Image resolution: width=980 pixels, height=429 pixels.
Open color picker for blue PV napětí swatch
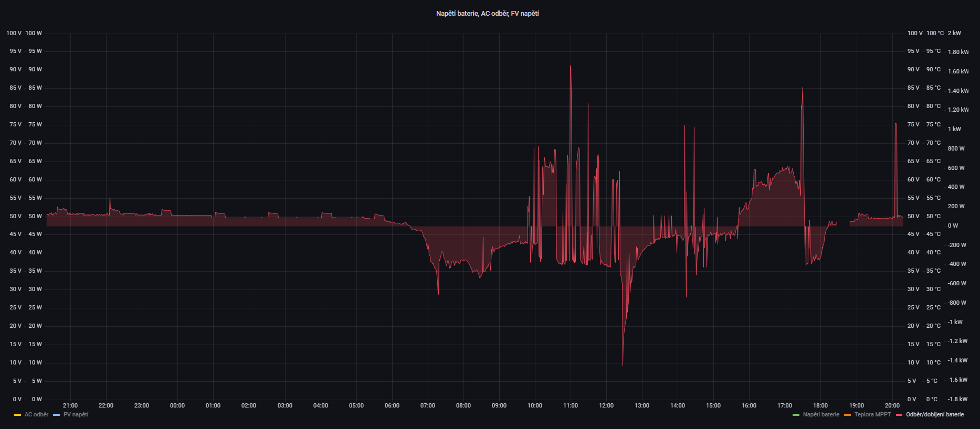pyautogui.click(x=57, y=415)
